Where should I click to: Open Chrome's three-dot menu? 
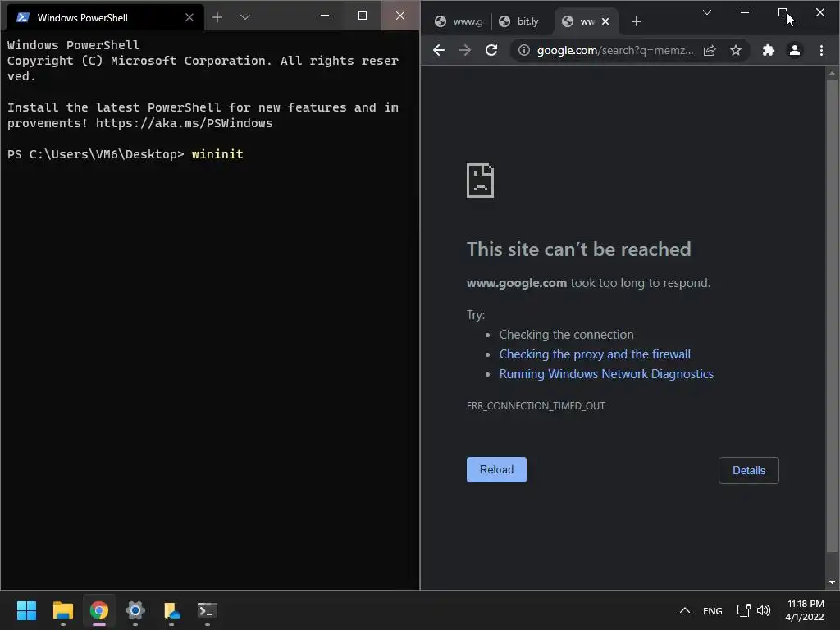[x=821, y=50]
